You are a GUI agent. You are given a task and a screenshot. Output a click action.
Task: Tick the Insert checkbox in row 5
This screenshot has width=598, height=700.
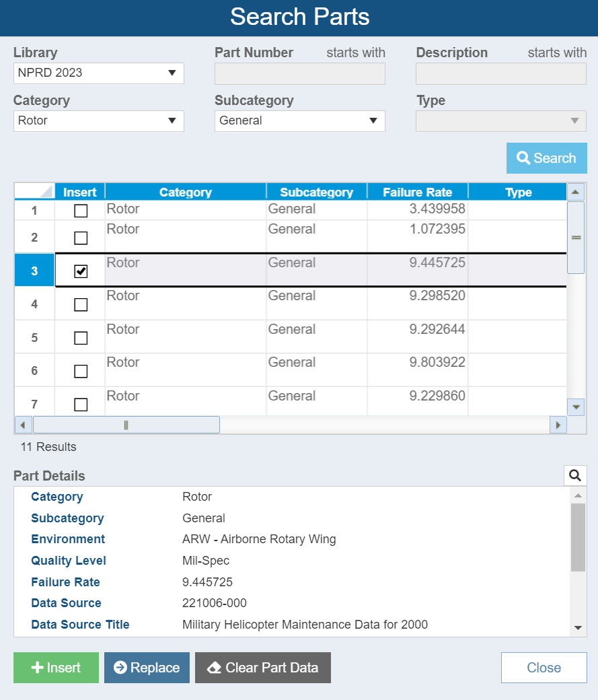81,338
